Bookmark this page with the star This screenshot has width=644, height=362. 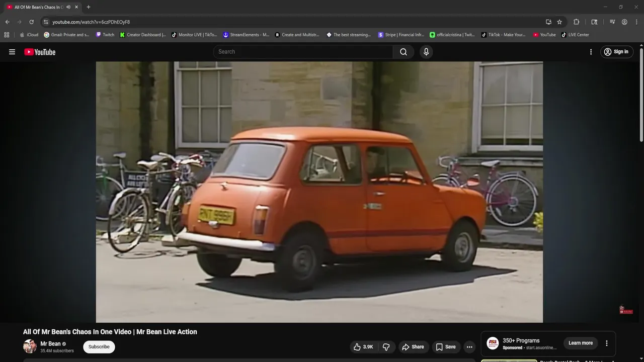click(559, 22)
